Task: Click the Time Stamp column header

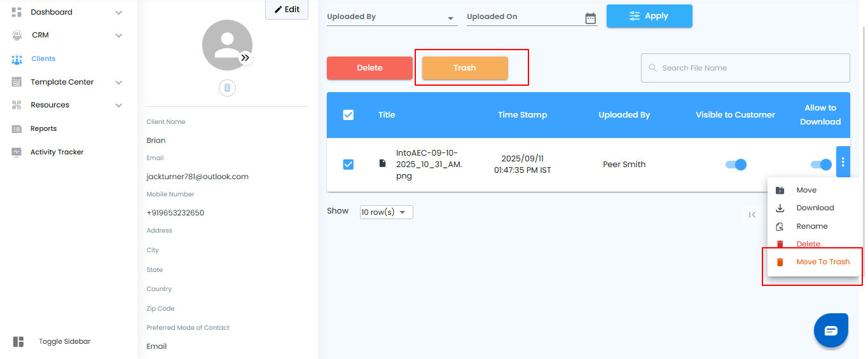Action: click(523, 115)
